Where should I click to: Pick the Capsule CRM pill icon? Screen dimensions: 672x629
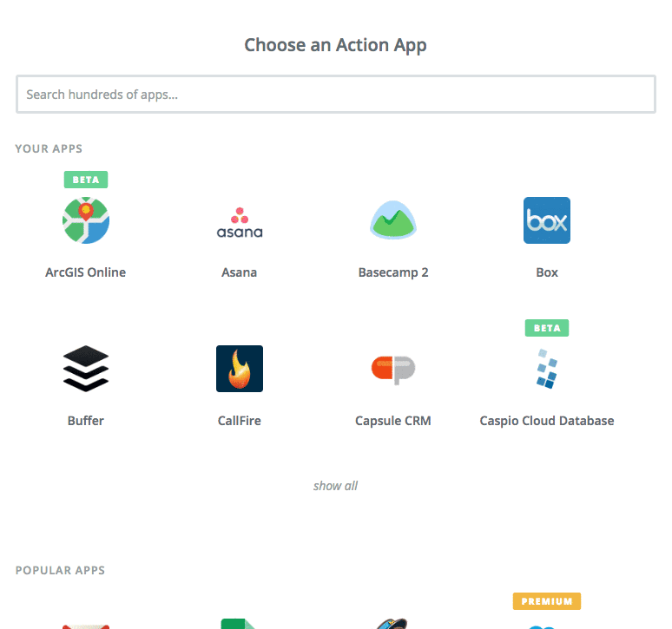(x=393, y=370)
